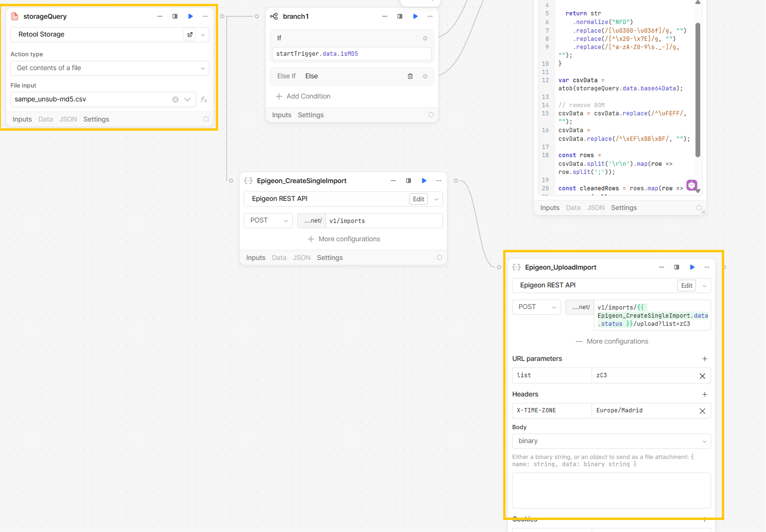The width and height of the screenshot is (766, 532).
Task: Open POST method dropdown in Epigeon_UploadImport
Action: pyautogui.click(x=536, y=307)
